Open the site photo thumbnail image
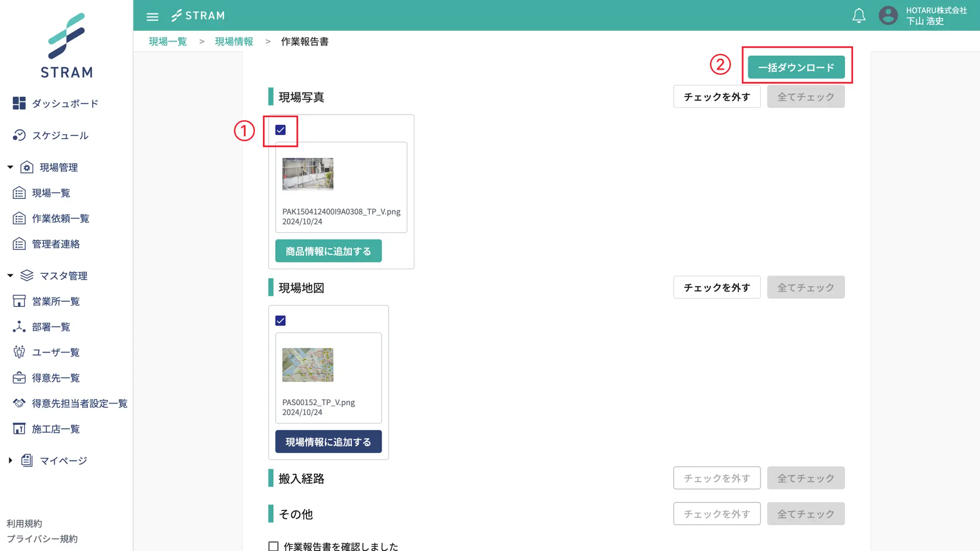 coord(307,174)
